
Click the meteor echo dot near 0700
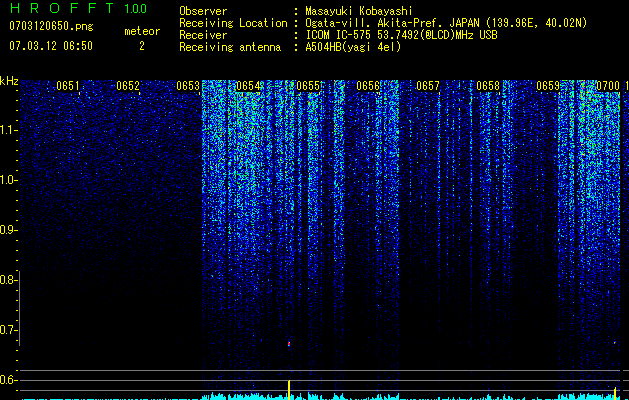coord(615,343)
